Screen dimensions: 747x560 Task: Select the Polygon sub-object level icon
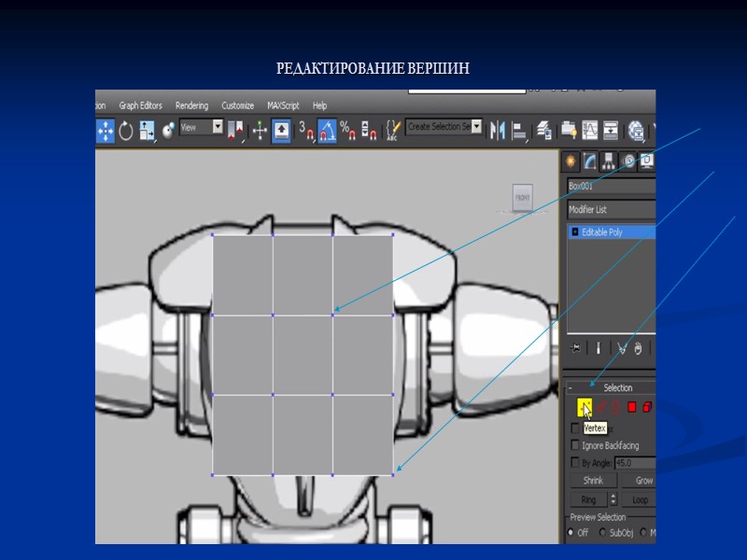click(632, 407)
